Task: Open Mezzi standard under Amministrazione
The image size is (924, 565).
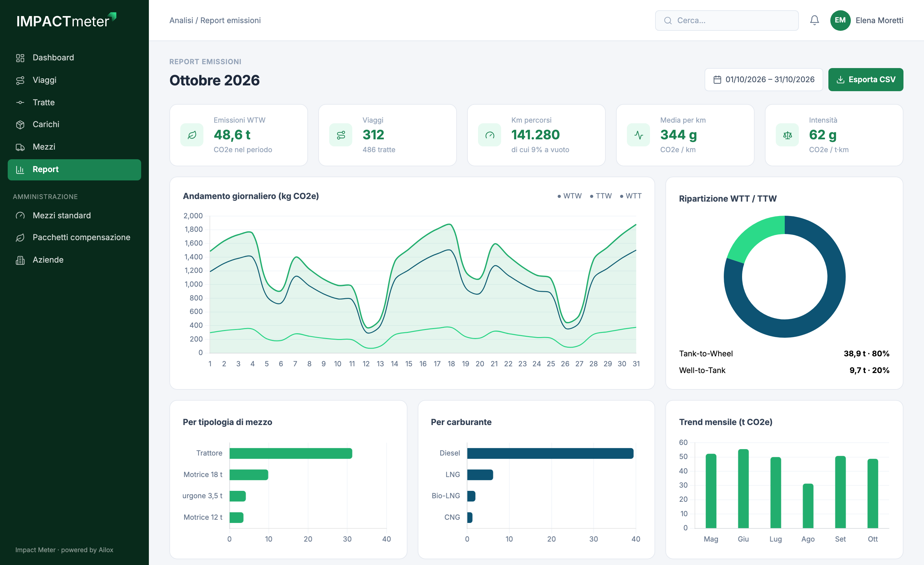Action: 74,215
